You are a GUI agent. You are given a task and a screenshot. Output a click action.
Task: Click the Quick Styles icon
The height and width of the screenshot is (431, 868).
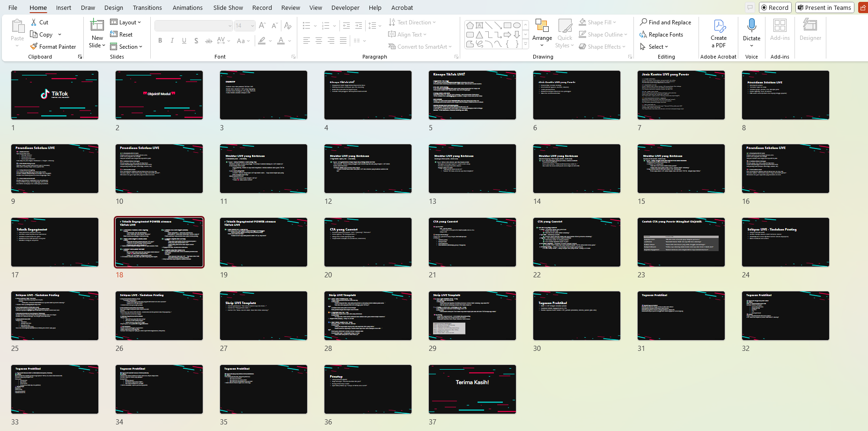point(565,26)
